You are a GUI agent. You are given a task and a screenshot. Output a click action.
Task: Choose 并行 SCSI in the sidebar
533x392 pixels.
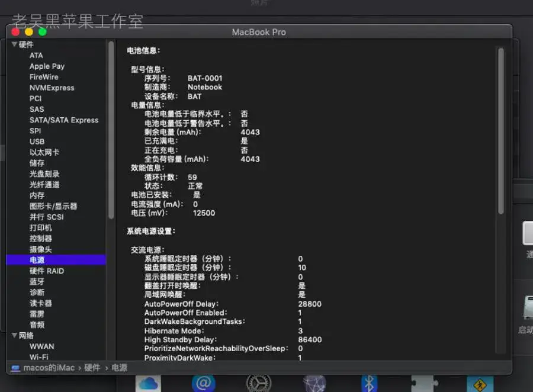[46, 217]
